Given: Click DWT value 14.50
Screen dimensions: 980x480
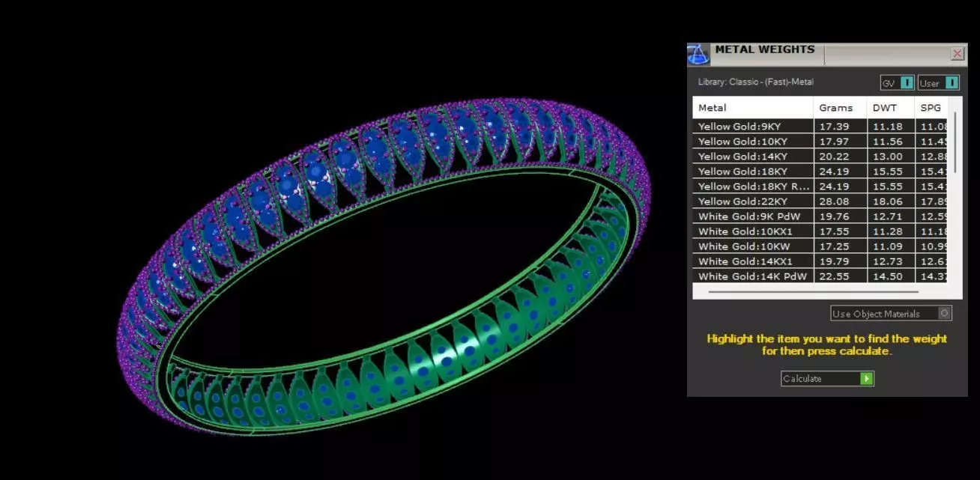Looking at the screenshot, I should pos(886,276).
